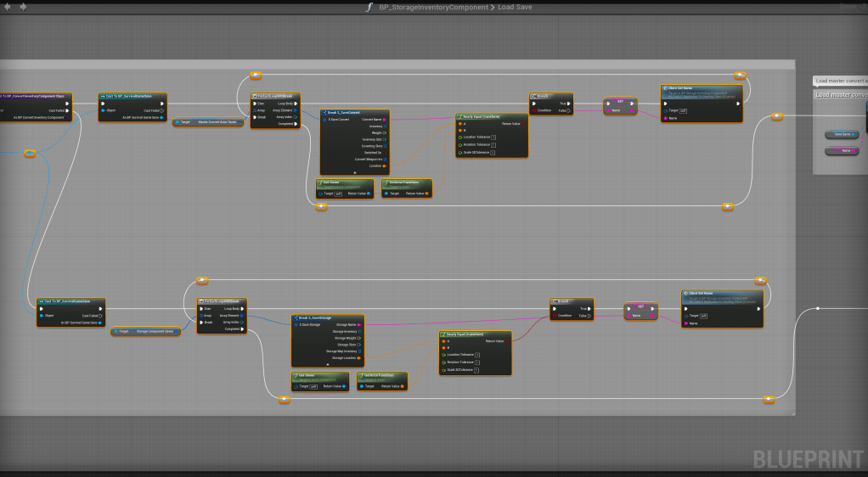Screen dimensions: 868x477
Task: Click the Load Save breadcrumb label
Action: click(x=516, y=7)
